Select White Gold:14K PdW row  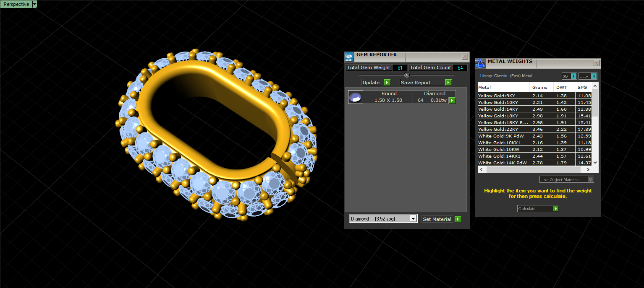coord(535,163)
